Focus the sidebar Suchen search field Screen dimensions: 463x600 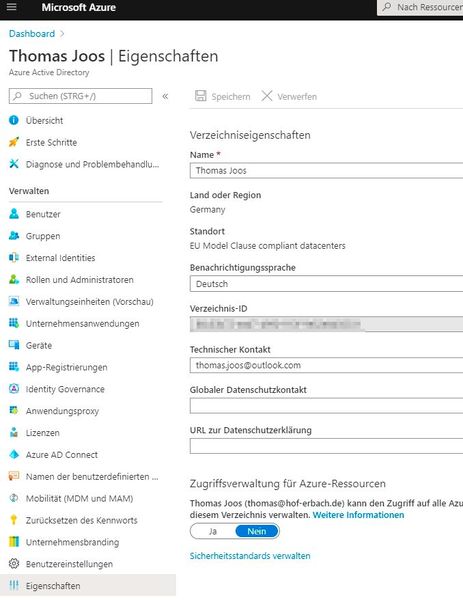tap(80, 96)
